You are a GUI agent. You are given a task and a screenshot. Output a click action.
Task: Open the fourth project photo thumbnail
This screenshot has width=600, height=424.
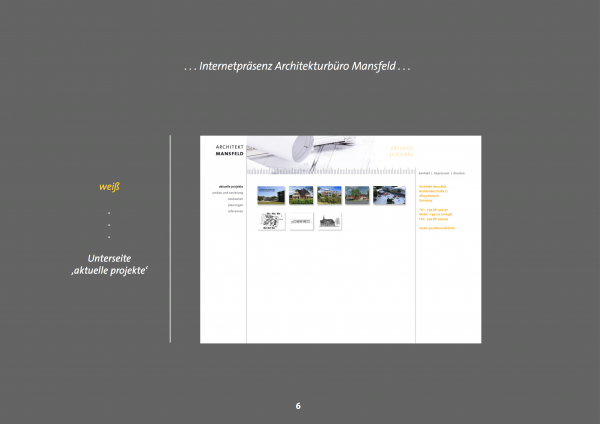click(358, 195)
